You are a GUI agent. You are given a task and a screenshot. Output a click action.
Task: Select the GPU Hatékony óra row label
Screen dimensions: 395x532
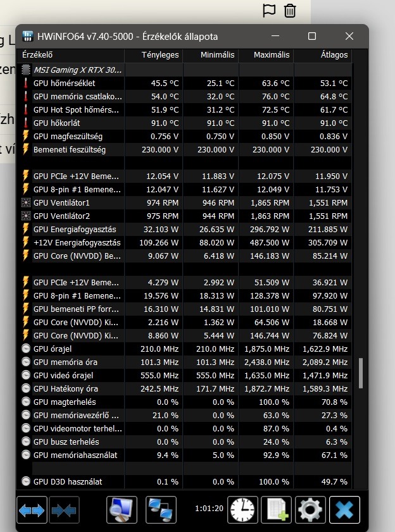pyautogui.click(x=66, y=388)
